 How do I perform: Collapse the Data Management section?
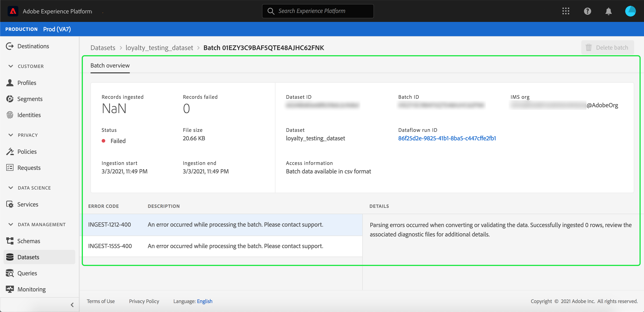click(11, 224)
